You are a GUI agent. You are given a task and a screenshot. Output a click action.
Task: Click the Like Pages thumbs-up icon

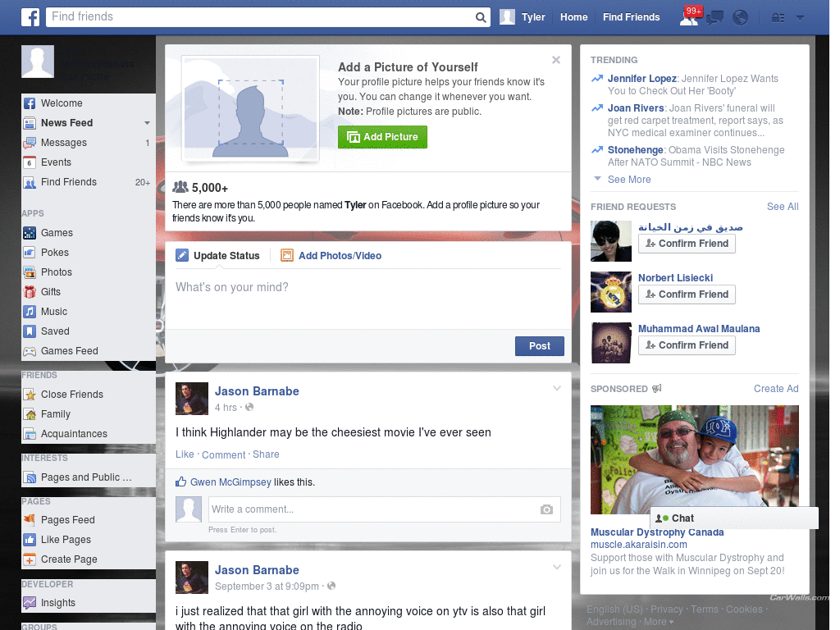click(30, 540)
